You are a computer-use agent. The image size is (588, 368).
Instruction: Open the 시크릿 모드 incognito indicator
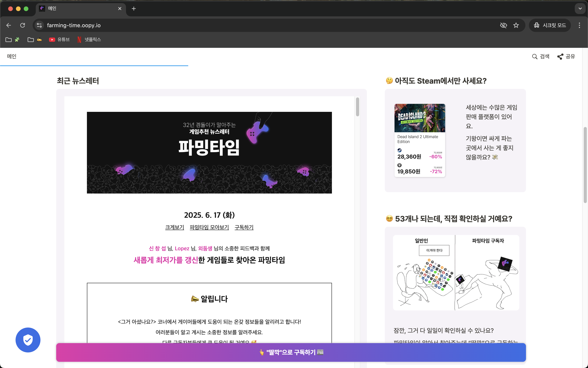[x=550, y=25]
